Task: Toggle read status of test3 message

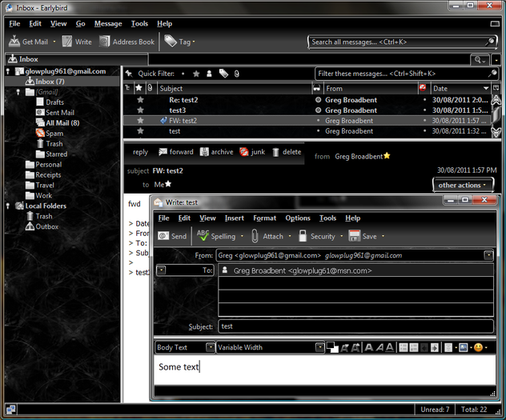Action: pos(318,110)
